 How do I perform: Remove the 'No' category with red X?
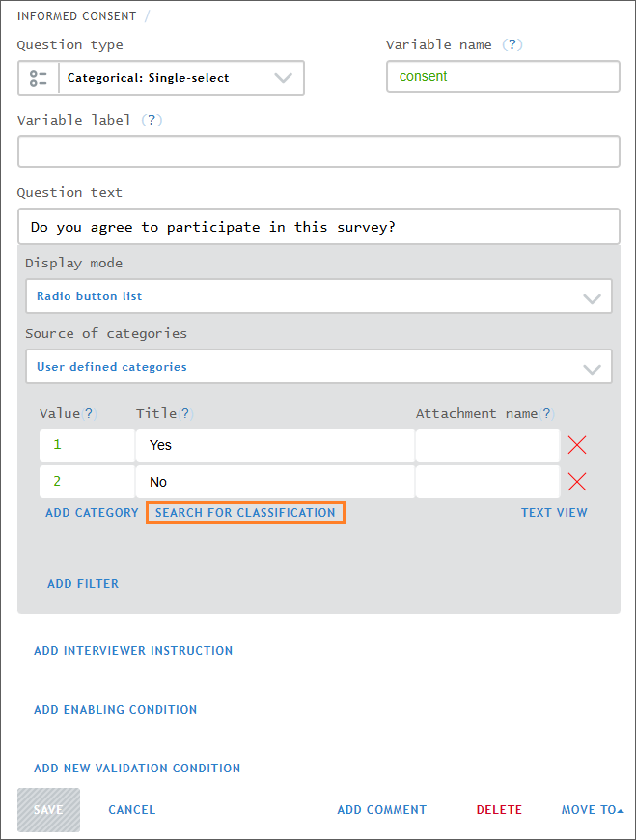point(577,482)
